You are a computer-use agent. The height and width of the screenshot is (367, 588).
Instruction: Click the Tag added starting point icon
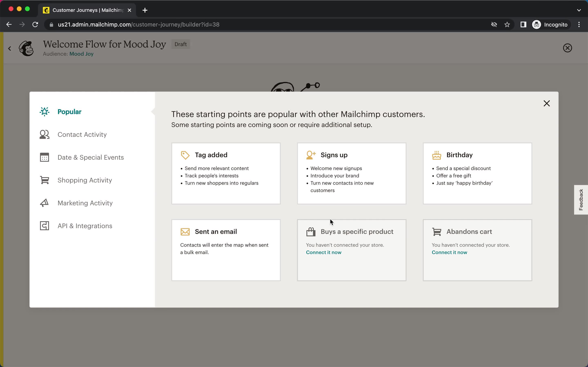coord(185,155)
